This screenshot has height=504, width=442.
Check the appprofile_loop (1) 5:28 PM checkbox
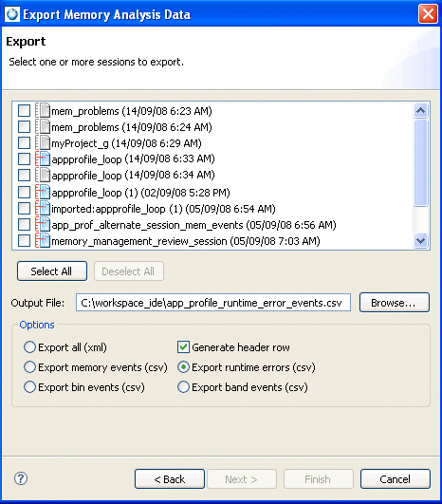pos(24,193)
